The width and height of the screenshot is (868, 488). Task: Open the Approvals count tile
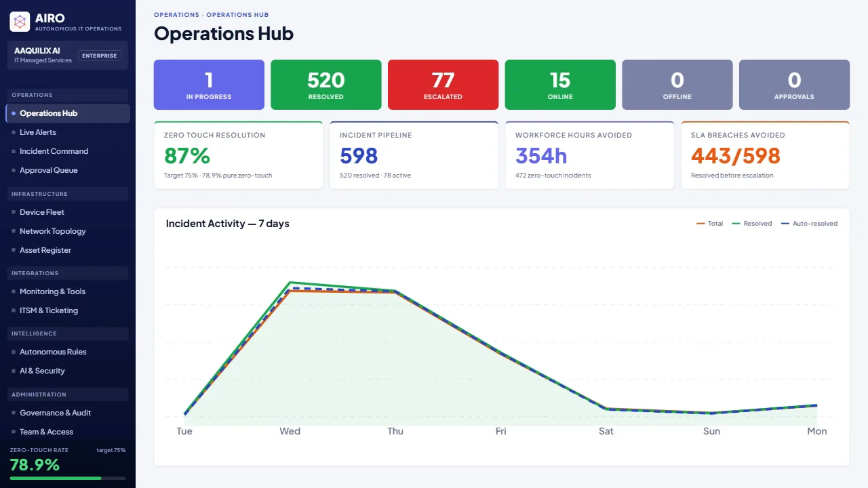point(794,85)
